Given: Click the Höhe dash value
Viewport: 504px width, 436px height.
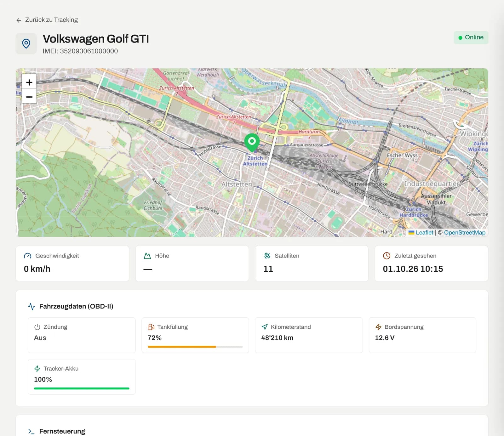Looking at the screenshot, I should (x=148, y=269).
